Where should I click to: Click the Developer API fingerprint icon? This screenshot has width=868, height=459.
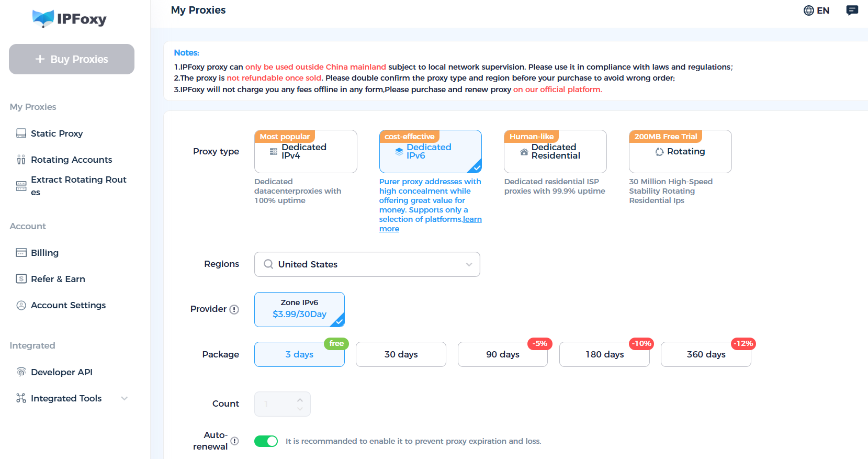pyautogui.click(x=21, y=372)
